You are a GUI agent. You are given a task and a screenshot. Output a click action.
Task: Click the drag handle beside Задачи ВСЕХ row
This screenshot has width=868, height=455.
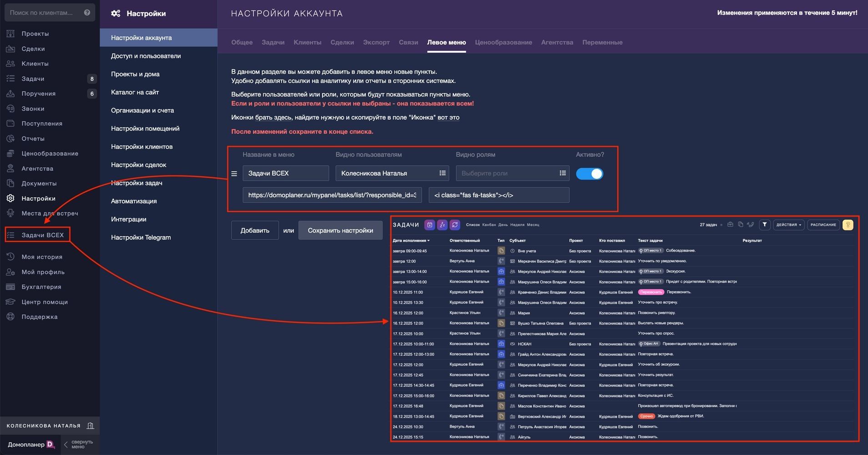[234, 174]
